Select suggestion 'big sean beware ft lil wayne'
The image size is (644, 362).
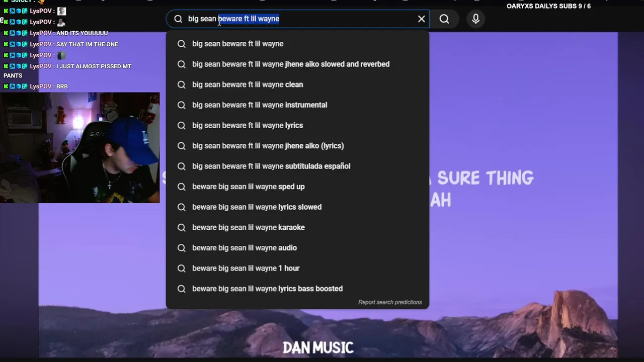pyautogui.click(x=297, y=44)
